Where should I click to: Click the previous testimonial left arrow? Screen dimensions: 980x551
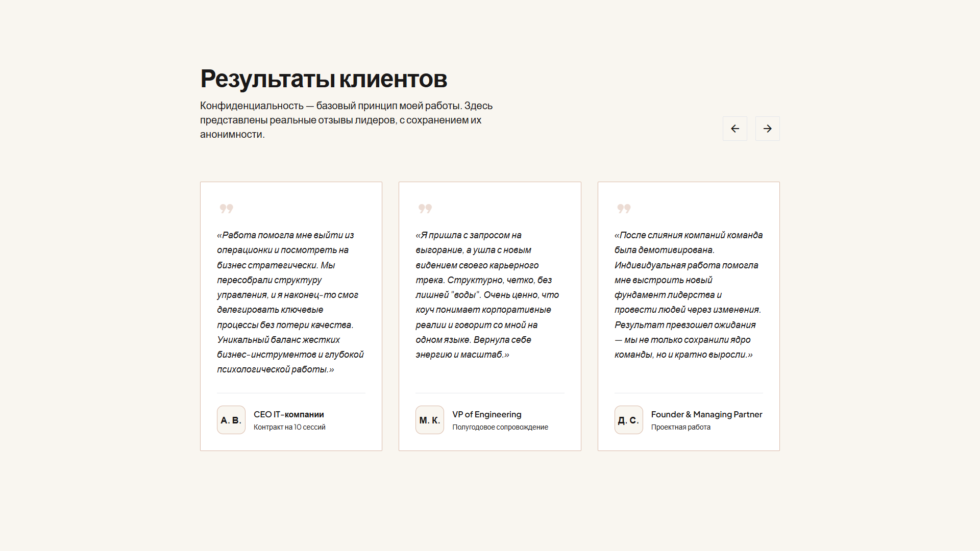coord(734,129)
